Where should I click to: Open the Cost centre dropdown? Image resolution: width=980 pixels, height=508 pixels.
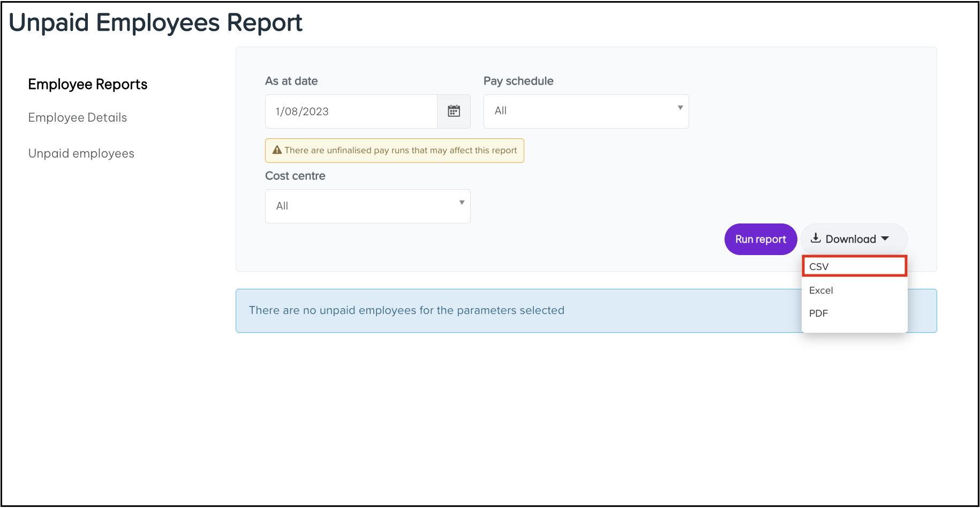pos(367,206)
